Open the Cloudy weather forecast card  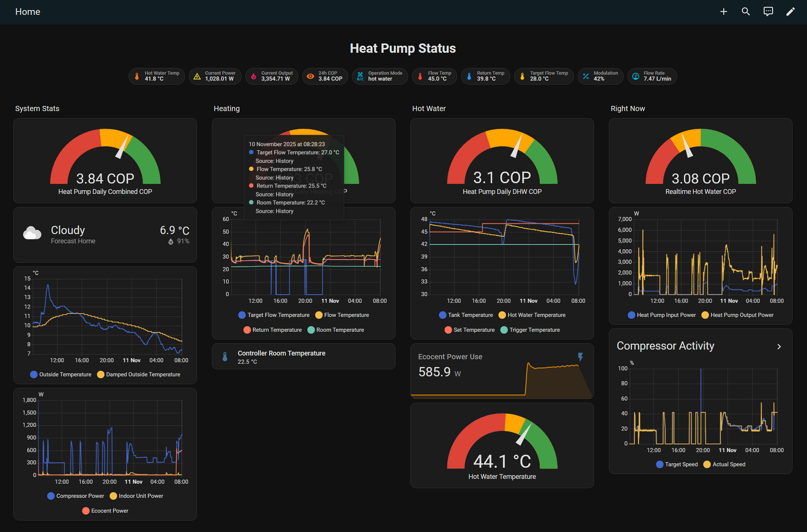[105, 235]
